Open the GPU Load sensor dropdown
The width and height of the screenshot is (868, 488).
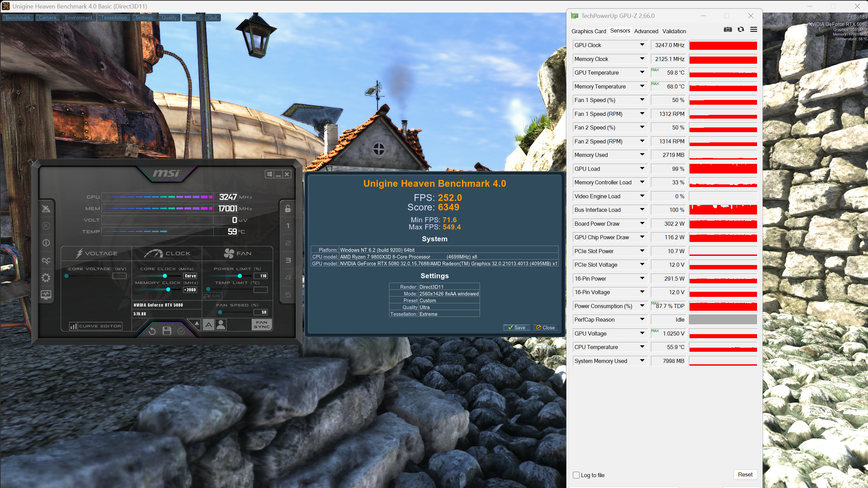point(642,168)
